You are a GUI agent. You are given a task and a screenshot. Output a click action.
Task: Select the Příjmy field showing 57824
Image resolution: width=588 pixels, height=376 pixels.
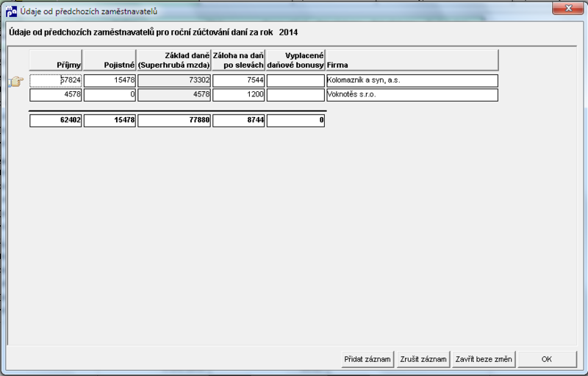click(x=56, y=80)
